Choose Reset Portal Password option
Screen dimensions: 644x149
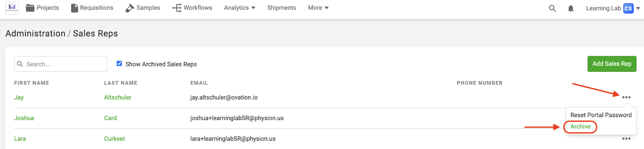[601, 115]
